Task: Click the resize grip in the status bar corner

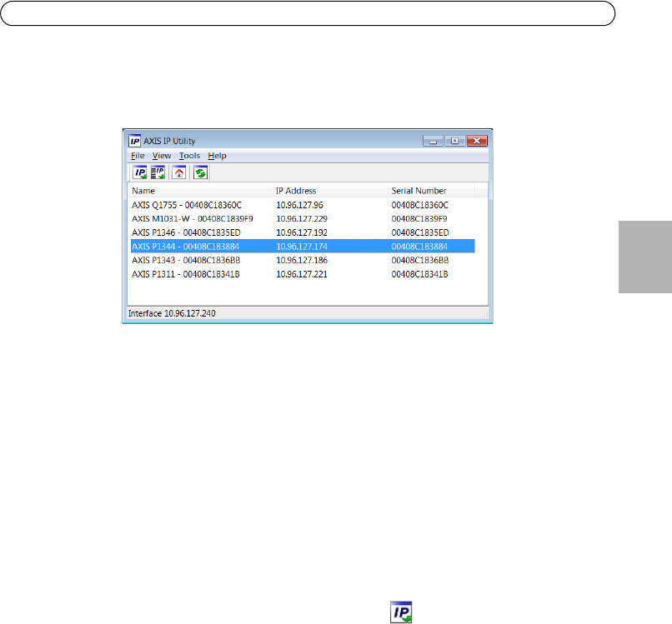Action: coord(484,314)
